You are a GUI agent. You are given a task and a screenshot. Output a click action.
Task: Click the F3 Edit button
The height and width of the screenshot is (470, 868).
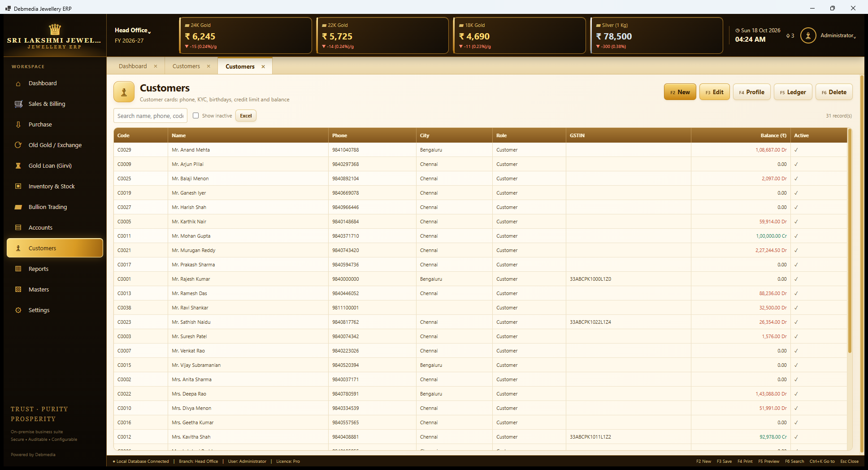point(715,92)
